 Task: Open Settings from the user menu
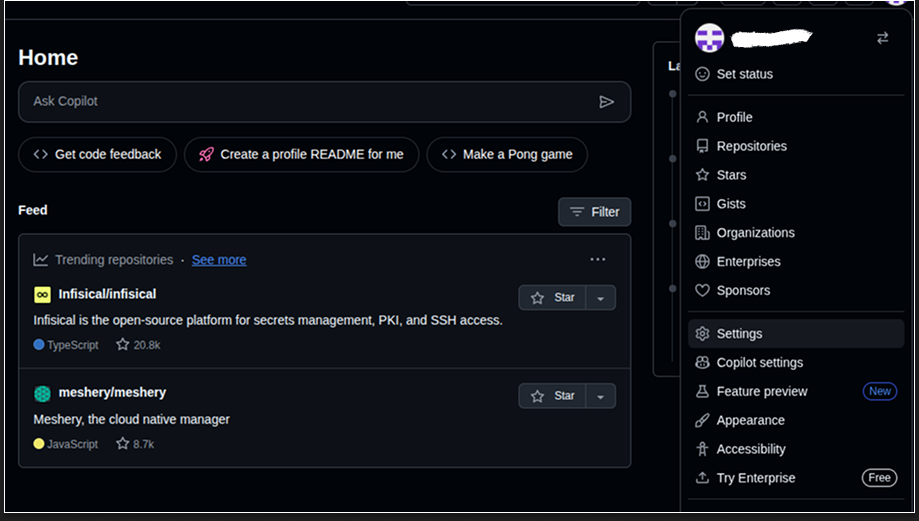click(739, 334)
